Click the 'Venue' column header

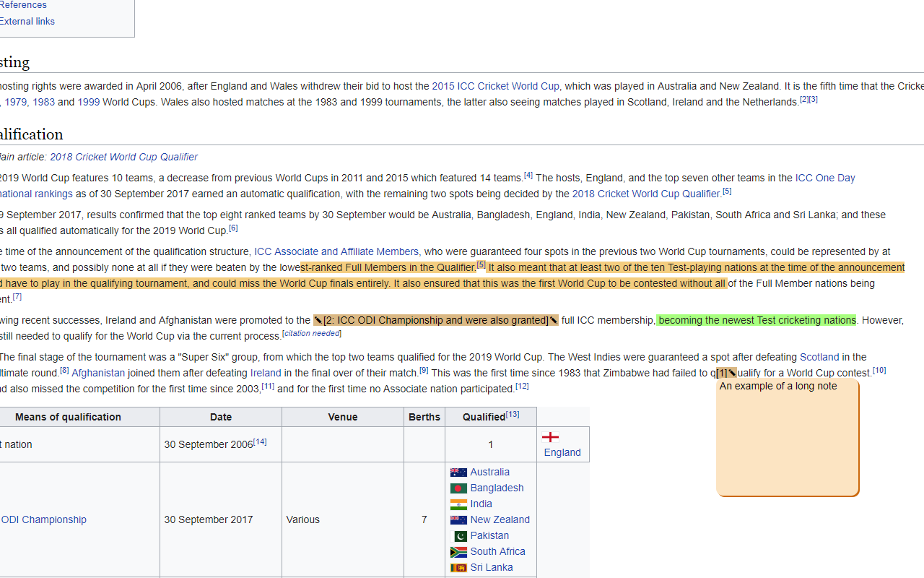pyautogui.click(x=343, y=417)
